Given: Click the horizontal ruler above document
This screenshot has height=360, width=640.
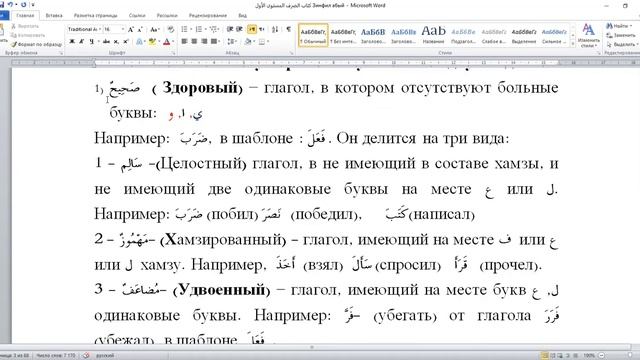Looking at the screenshot, I should [326, 62].
